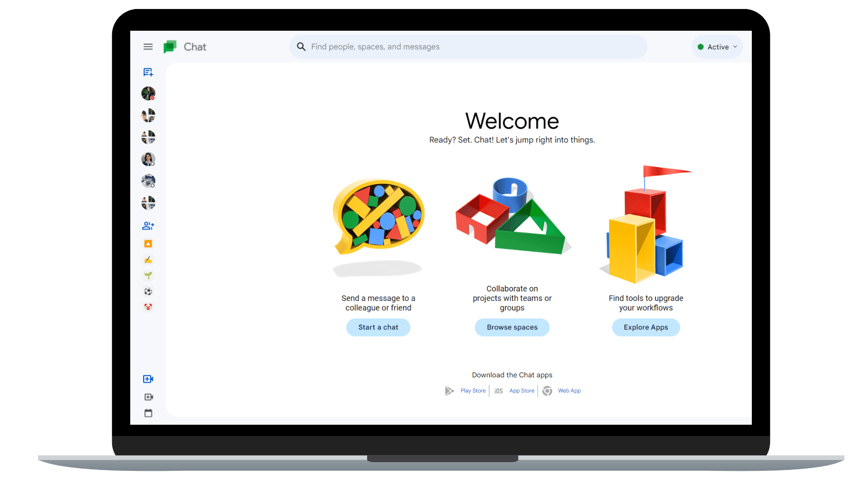The height and width of the screenshot is (488, 868).
Task: Open the Calendar icon at sidebar bottom
Action: coord(148,413)
